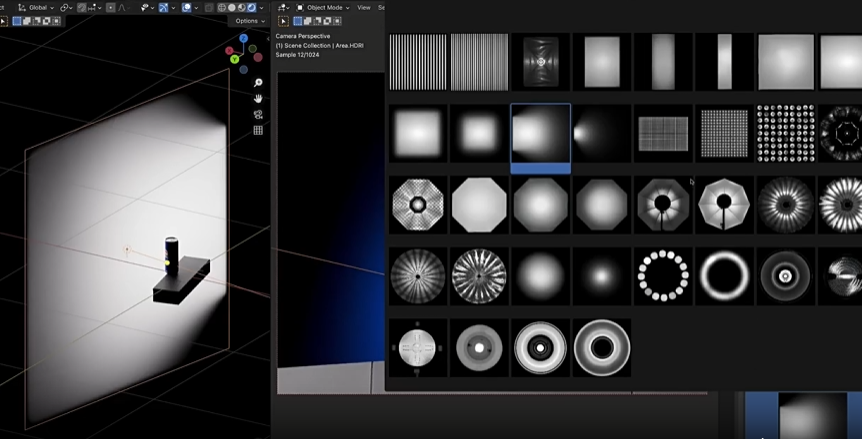Open the View menu

tap(364, 7)
